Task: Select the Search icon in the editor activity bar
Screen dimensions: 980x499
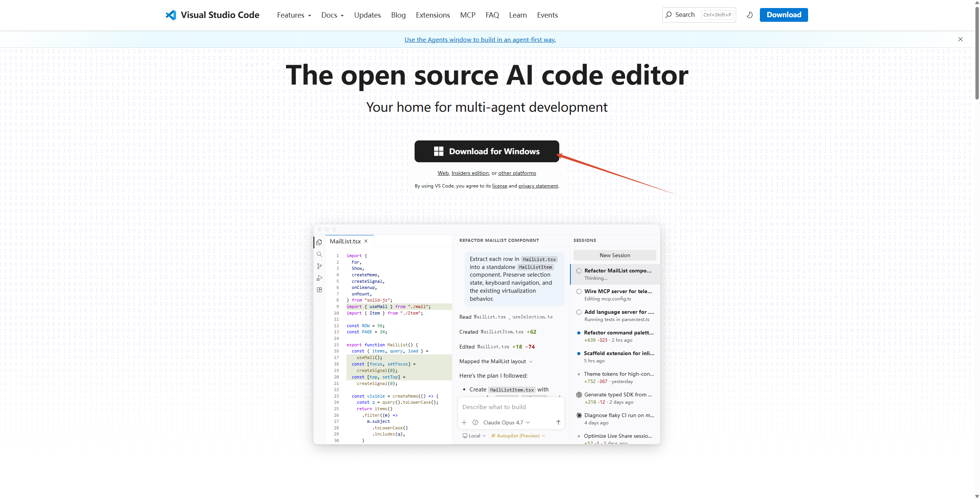Action: coord(319,254)
